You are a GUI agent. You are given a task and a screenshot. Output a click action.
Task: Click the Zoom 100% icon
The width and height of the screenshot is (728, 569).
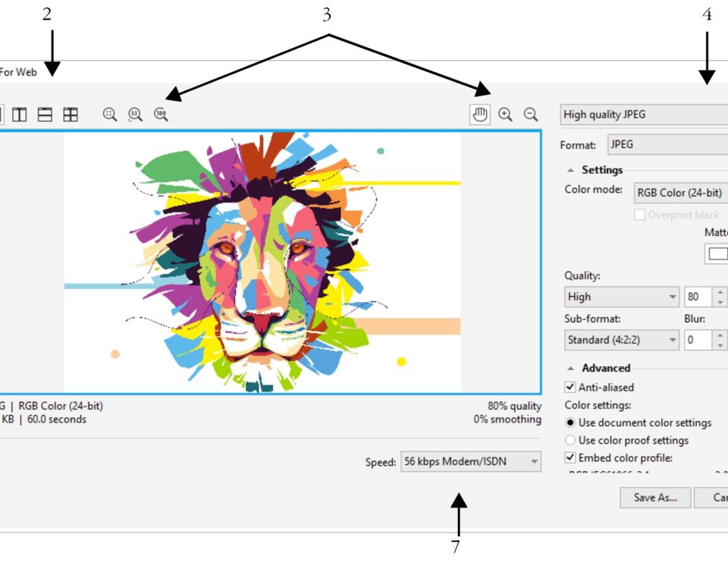coord(159,115)
